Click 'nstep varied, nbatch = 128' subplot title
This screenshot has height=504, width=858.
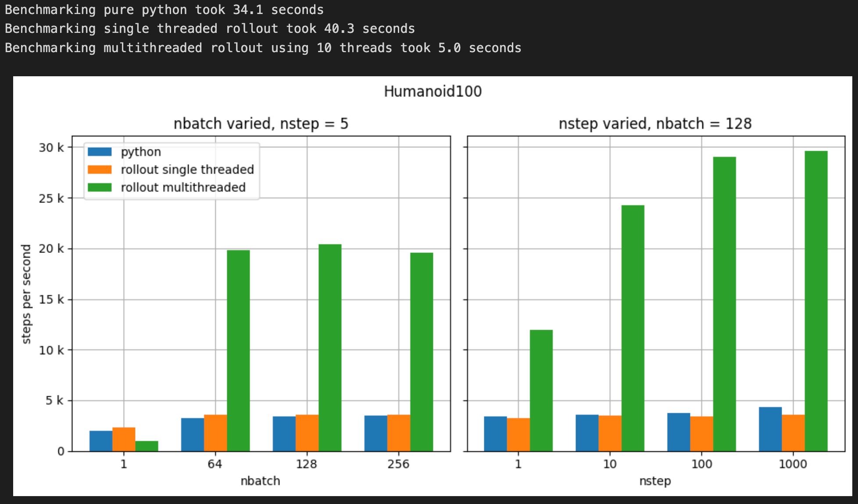click(655, 124)
